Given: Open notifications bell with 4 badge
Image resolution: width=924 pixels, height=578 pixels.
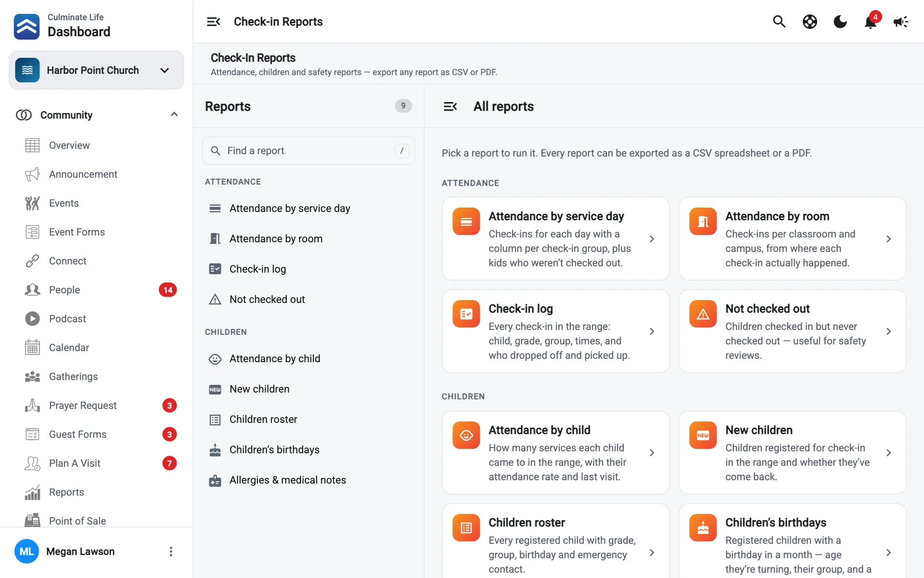Looking at the screenshot, I should coord(871,22).
